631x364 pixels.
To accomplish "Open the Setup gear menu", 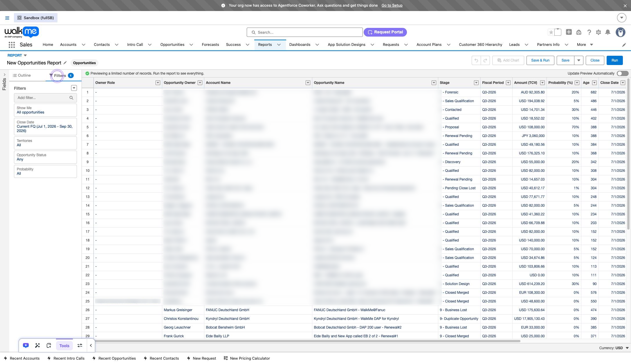I will coord(598,32).
